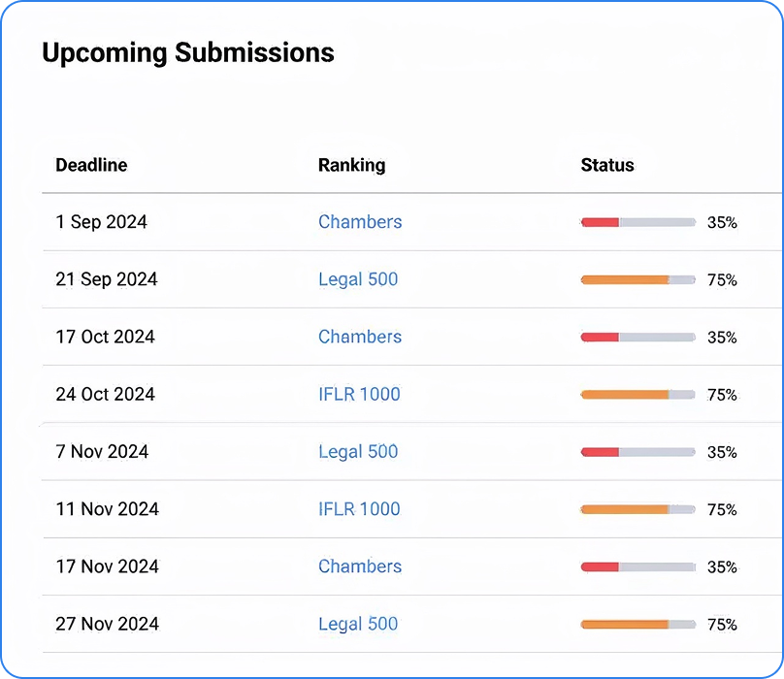Open the Chambers link for 1 Sep 2024
Screen dimensions: 784x679
360,221
